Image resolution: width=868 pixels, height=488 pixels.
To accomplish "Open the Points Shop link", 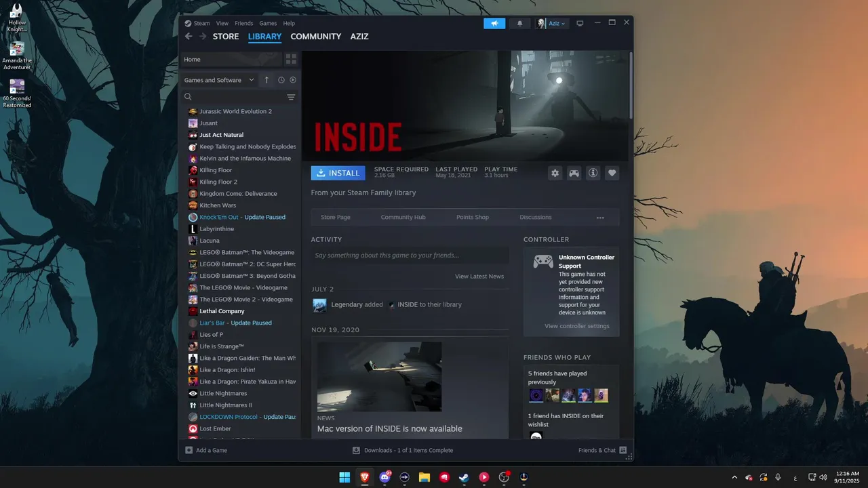I will pyautogui.click(x=473, y=218).
